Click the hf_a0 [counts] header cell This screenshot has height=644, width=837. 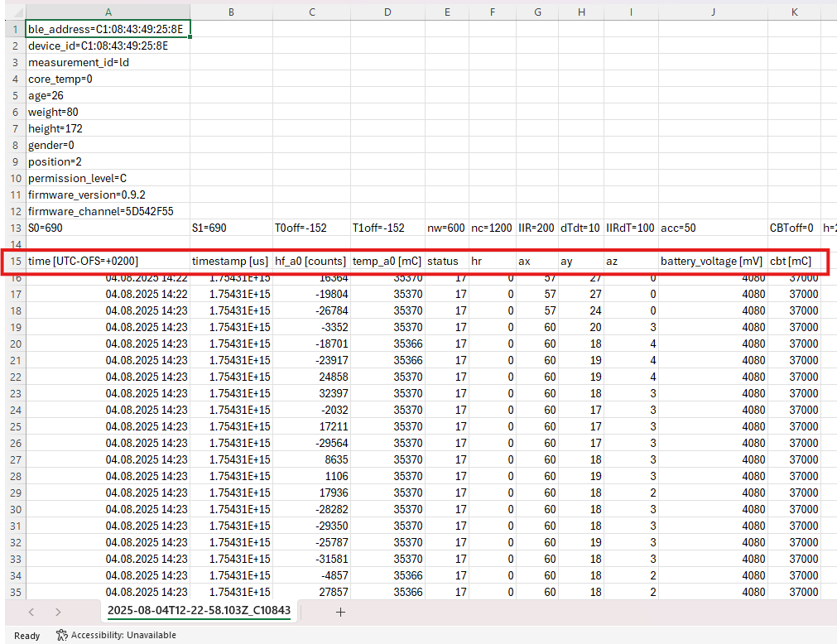[312, 261]
